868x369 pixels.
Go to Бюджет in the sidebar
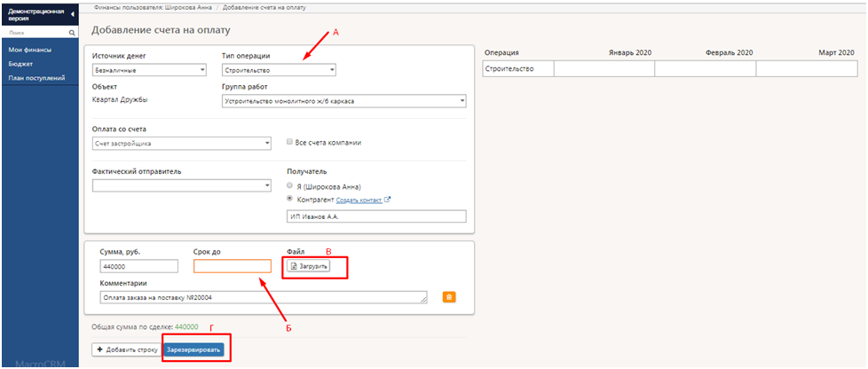[20, 64]
